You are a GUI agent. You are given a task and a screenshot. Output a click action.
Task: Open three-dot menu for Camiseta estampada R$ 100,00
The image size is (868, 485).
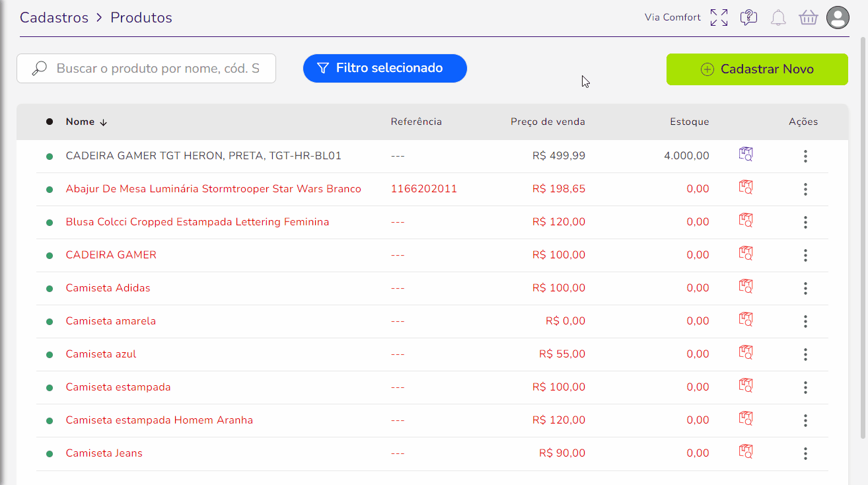(805, 387)
